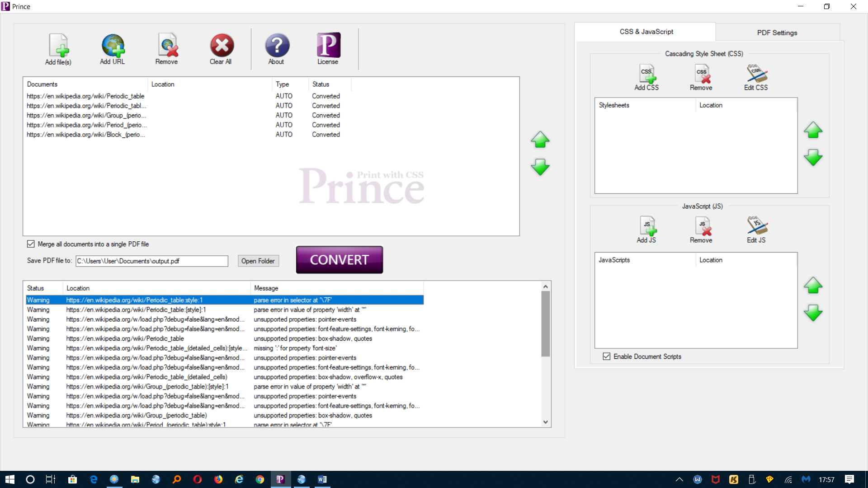Click the Add URL globe icon
This screenshot has height=488, width=868.
coord(113,46)
